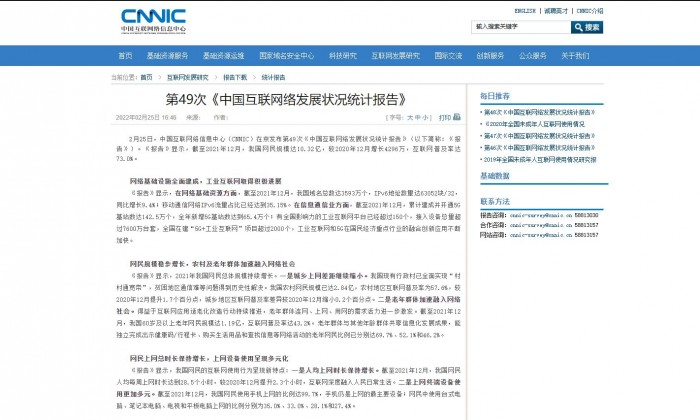The height and width of the screenshot is (420, 700).
Task: Open the 第47次 statistical report link in 每日推荐
Action: (540, 136)
